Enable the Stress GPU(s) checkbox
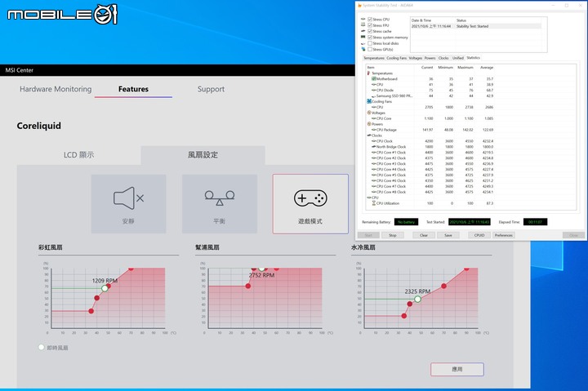The image size is (588, 391). (x=370, y=49)
